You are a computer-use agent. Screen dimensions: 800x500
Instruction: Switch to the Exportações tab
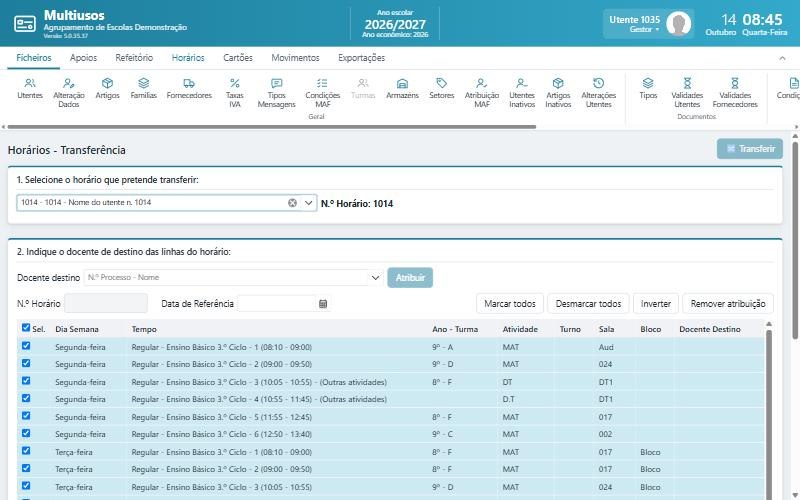[x=361, y=58]
